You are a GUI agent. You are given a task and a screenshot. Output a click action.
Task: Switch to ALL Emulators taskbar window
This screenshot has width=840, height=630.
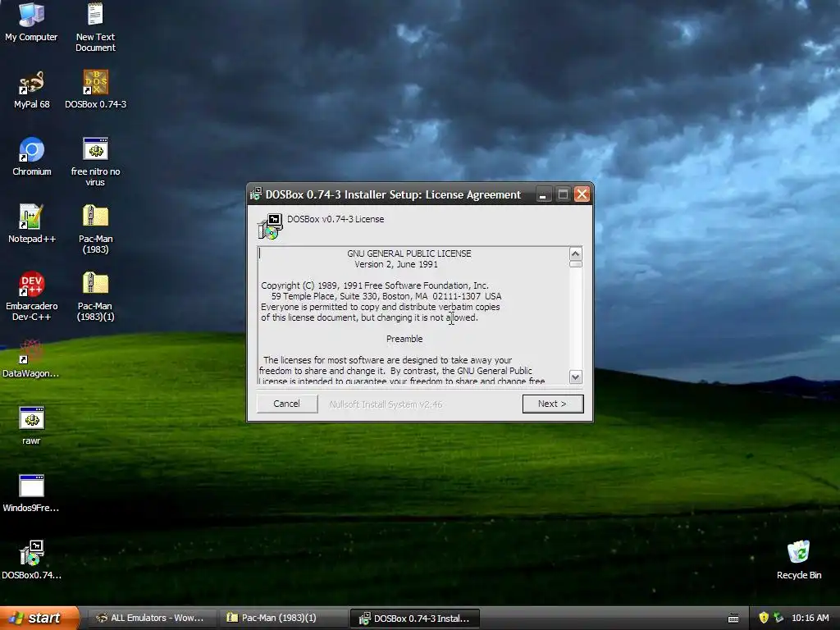(x=151, y=618)
